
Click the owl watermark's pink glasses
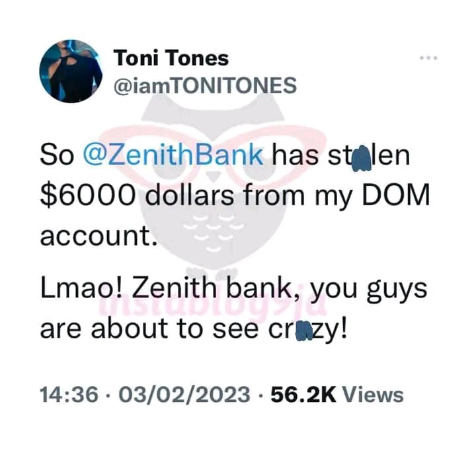coord(214,153)
